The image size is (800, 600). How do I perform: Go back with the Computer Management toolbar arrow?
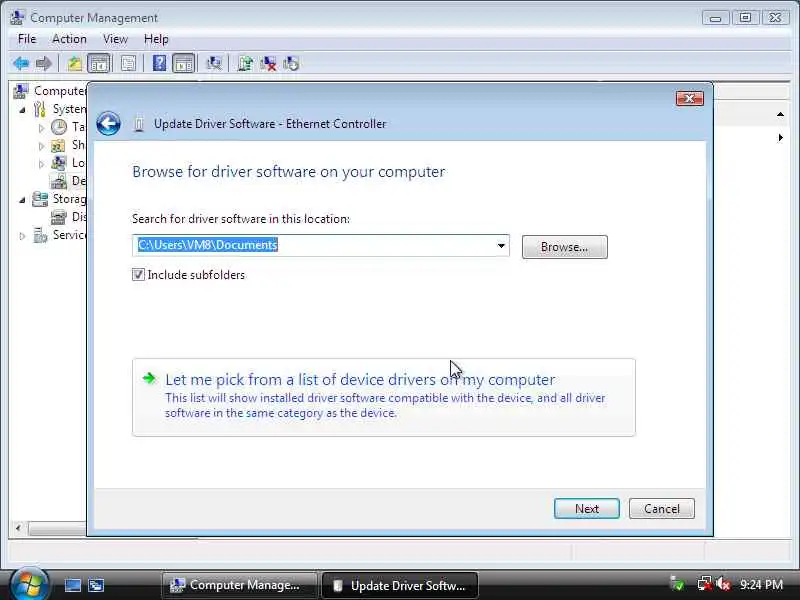tap(21, 64)
